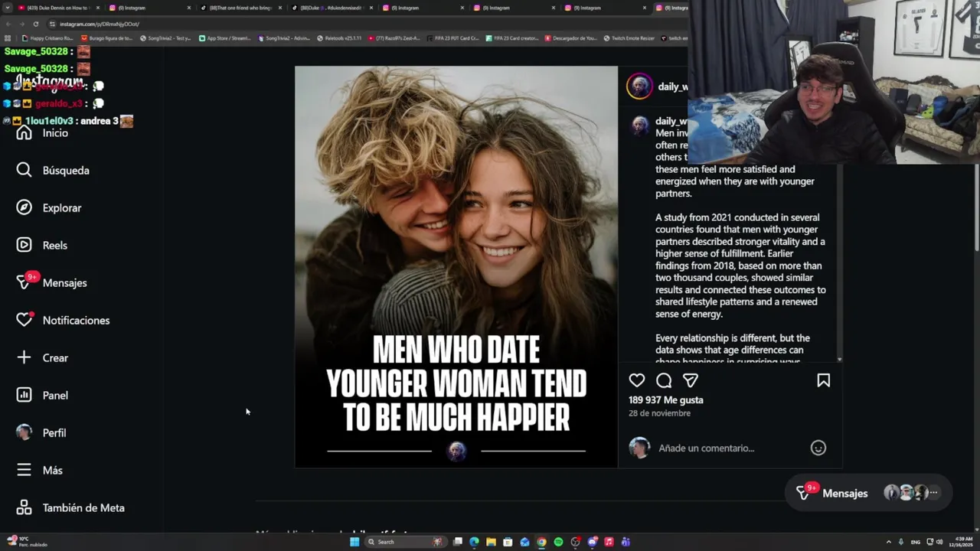This screenshot has width=980, height=551.
Task: Expand the Más hamburger menu
Action: coord(40,471)
